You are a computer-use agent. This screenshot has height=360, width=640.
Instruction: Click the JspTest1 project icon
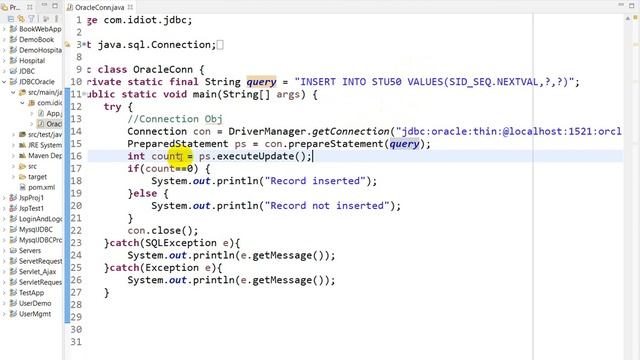click(13, 209)
